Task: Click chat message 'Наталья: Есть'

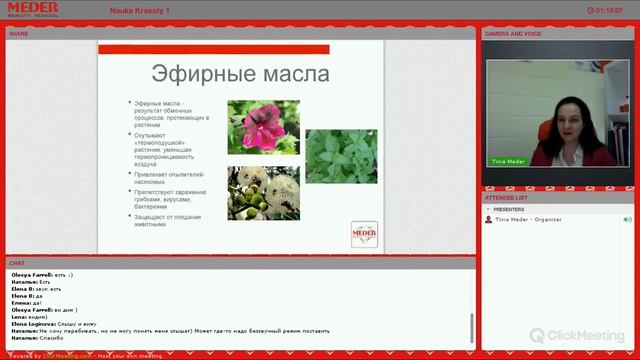Action: 31,282
